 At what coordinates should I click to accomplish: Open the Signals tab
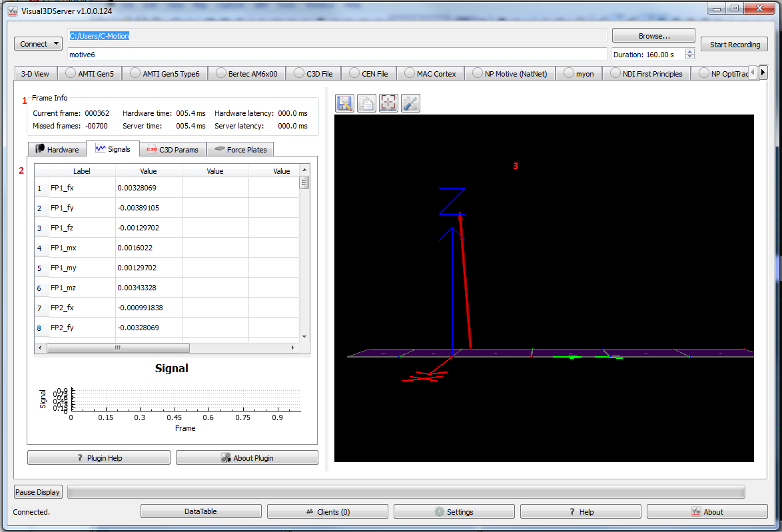tap(113, 148)
